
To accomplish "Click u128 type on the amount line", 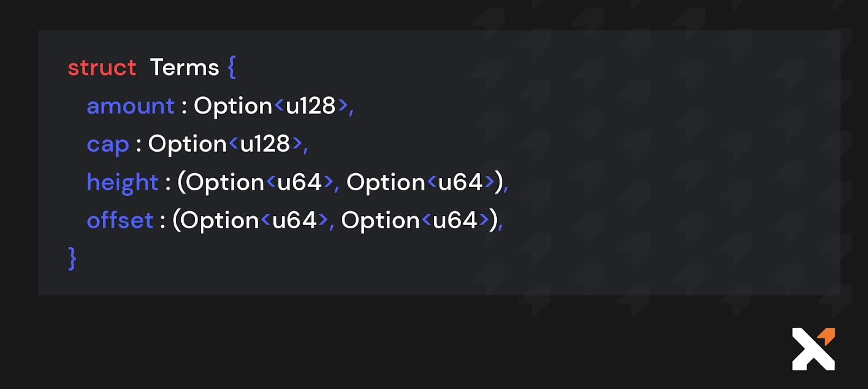I will [311, 106].
